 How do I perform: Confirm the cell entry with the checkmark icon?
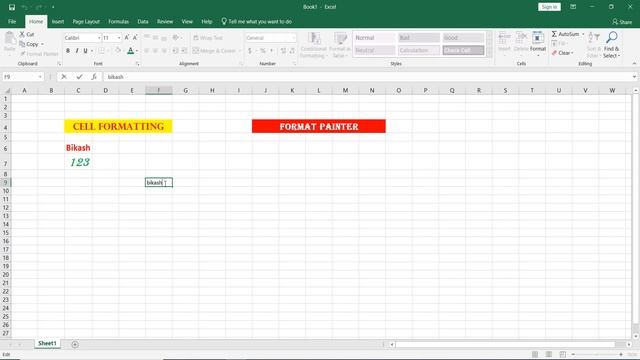pos(79,77)
